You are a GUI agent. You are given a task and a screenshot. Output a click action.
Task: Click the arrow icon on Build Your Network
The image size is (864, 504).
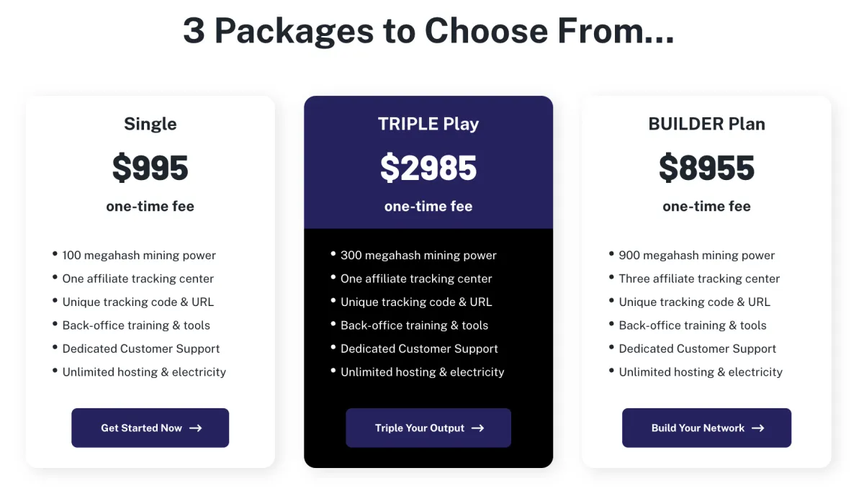point(758,428)
